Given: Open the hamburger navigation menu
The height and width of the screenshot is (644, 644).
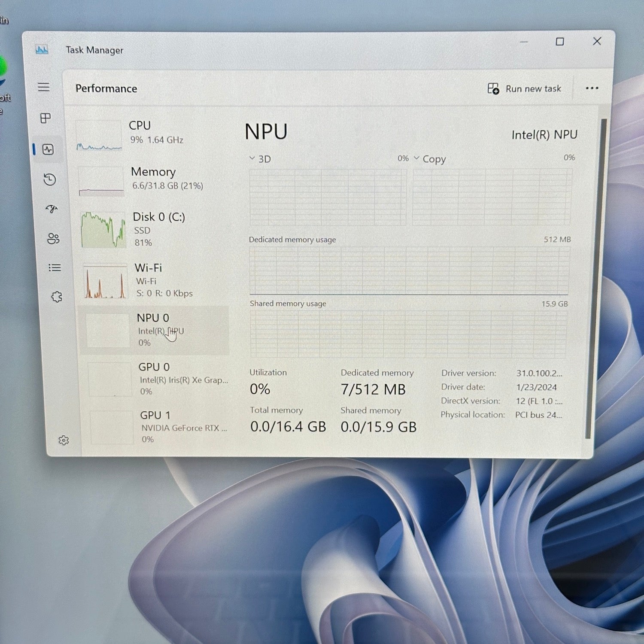Looking at the screenshot, I should (x=44, y=87).
